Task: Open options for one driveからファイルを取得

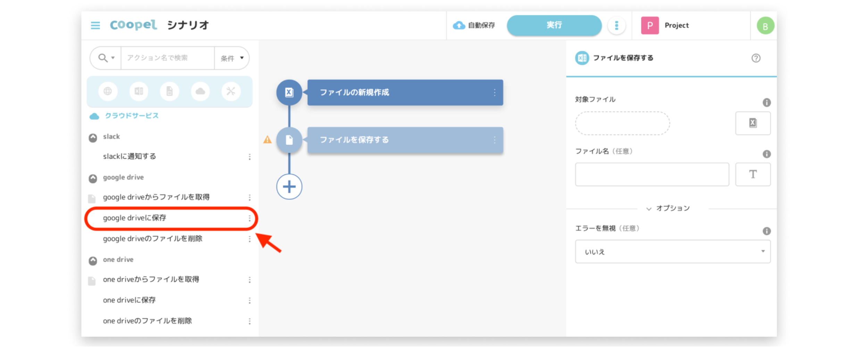Action: pyautogui.click(x=249, y=280)
